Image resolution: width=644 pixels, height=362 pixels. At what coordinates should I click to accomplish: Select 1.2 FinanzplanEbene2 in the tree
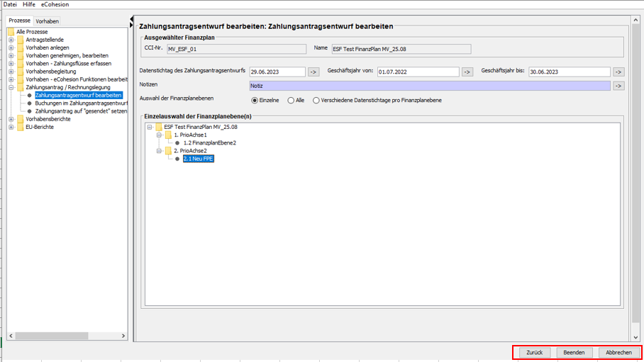(x=209, y=143)
